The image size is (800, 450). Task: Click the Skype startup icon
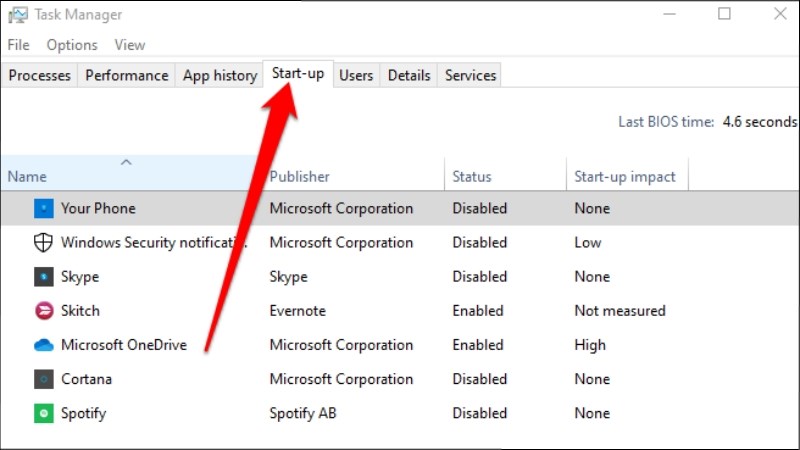[44, 277]
